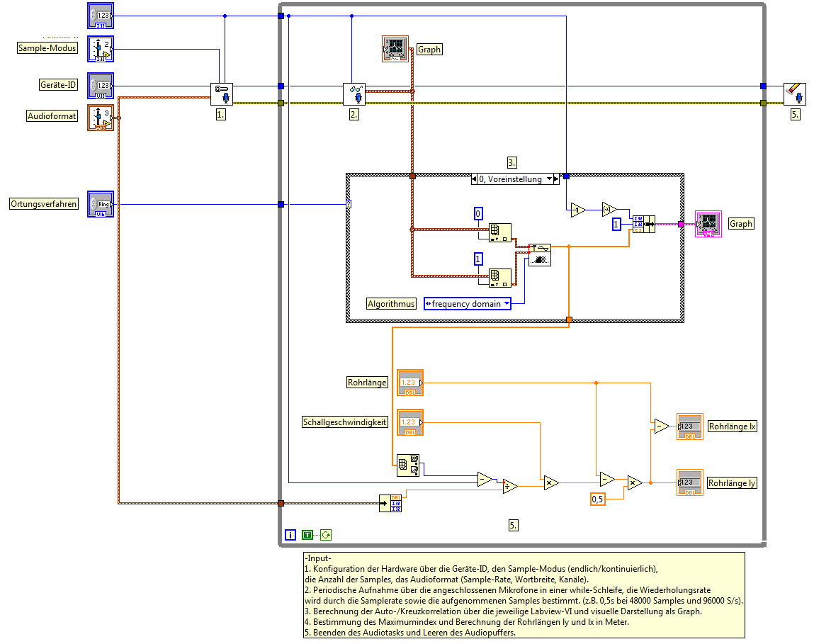The width and height of the screenshot is (814, 644).
Task: Click the '3.' step label above case structure
Action: 512,162
